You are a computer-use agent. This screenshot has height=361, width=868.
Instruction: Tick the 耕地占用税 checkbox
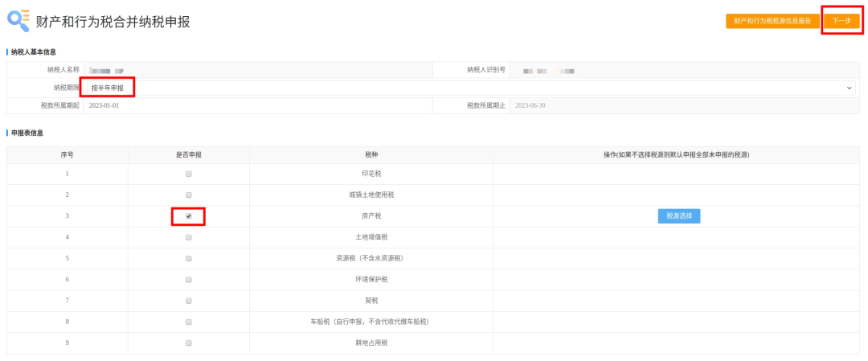(x=189, y=343)
